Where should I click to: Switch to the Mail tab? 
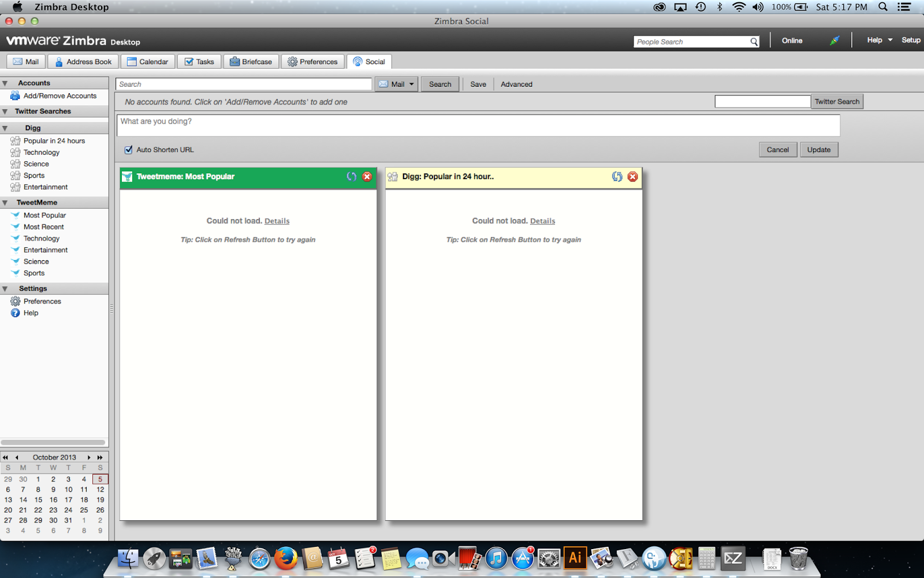coord(26,62)
